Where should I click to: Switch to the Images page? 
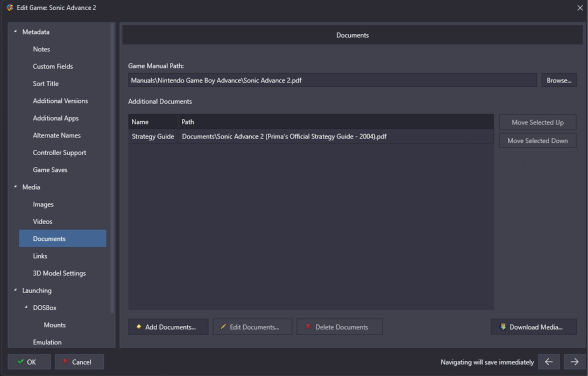click(43, 204)
